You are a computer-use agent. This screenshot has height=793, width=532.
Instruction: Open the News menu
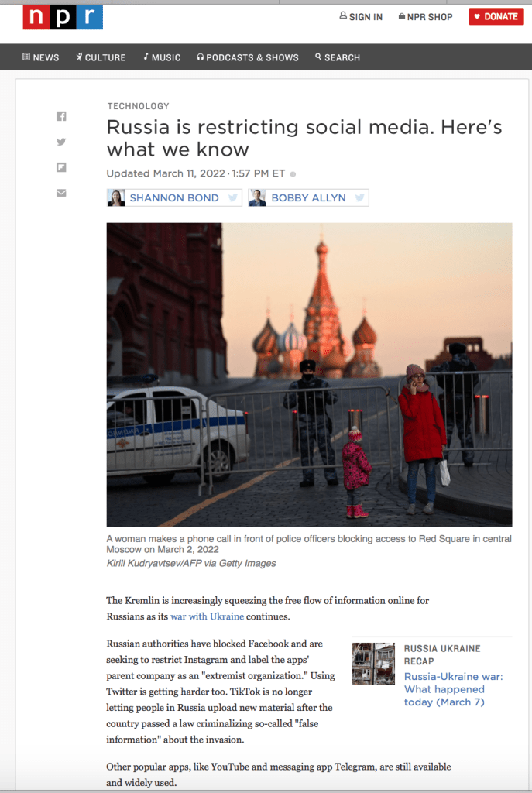coord(41,57)
